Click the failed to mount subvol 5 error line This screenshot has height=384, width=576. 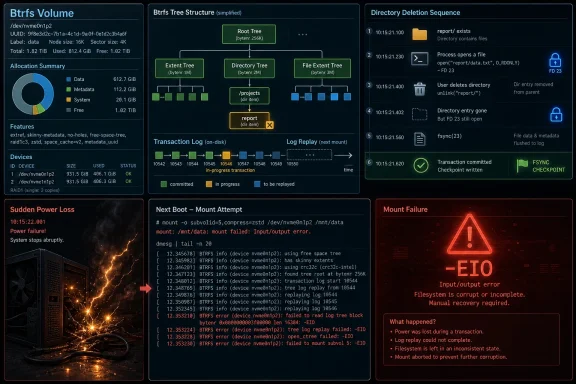pos(261,343)
